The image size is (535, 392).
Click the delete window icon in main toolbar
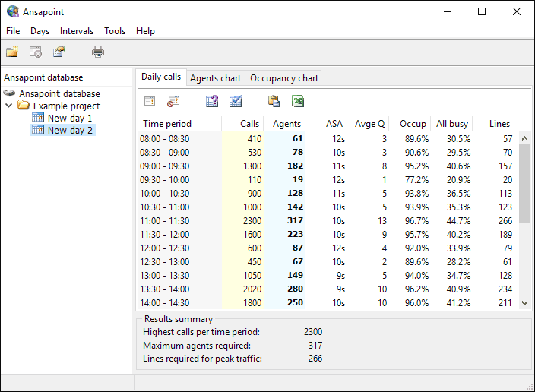(x=36, y=52)
